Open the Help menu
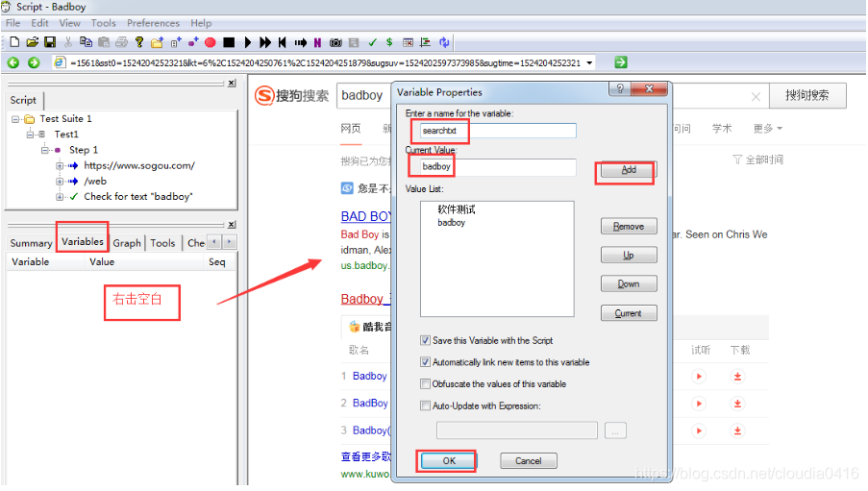868x491 pixels. 201,23
